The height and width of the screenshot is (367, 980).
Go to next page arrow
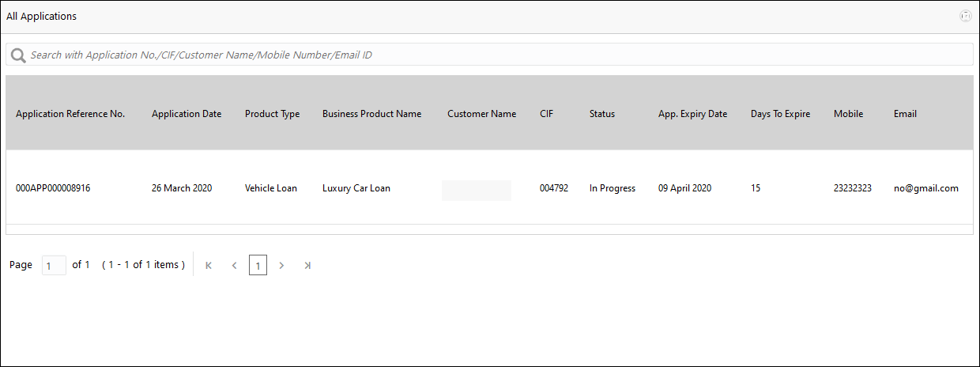tap(281, 266)
